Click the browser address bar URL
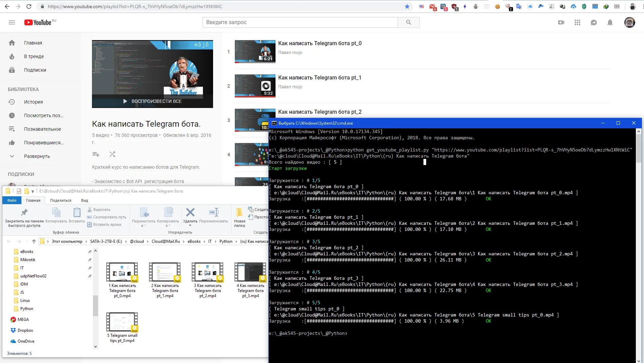Screen dimensions: 644x363 pos(135,6)
